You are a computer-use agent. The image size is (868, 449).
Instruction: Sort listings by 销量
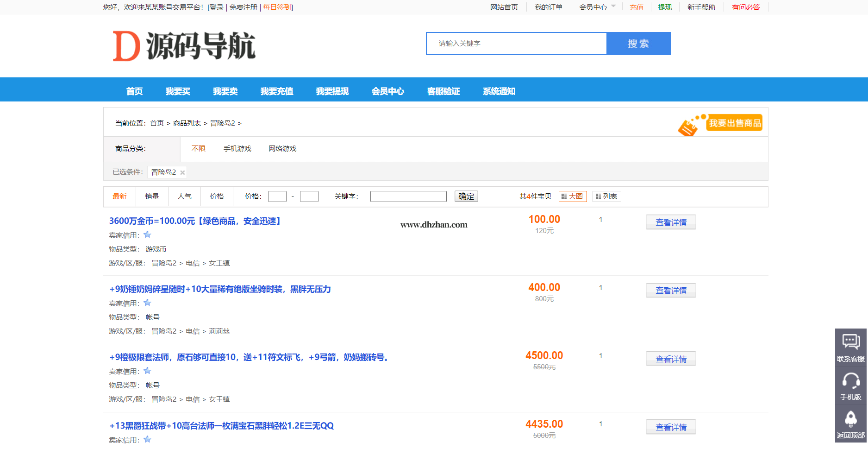152,196
